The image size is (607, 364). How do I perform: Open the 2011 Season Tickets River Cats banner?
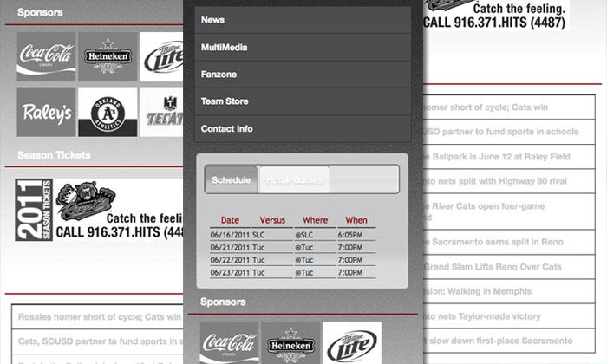pos(101,210)
